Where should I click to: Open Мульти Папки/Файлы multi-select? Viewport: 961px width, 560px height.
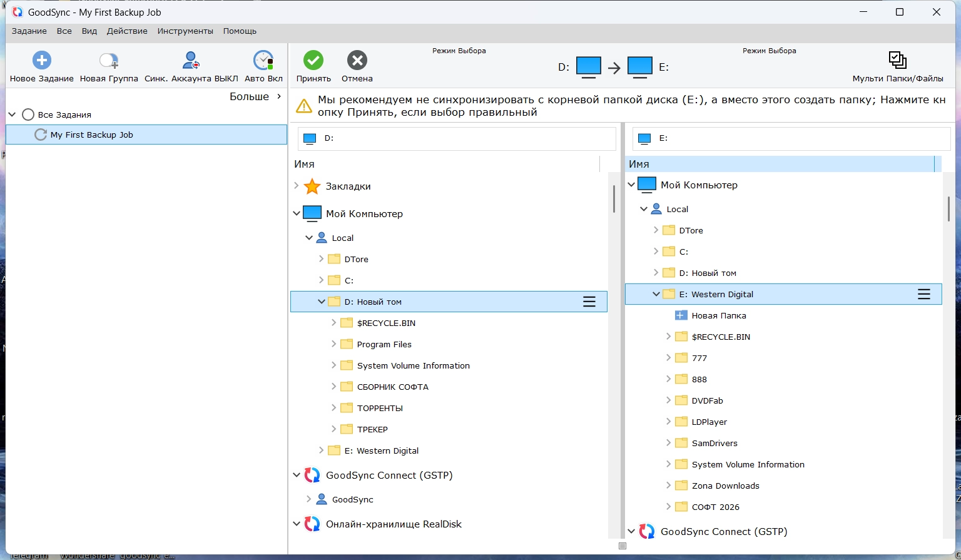tap(898, 60)
